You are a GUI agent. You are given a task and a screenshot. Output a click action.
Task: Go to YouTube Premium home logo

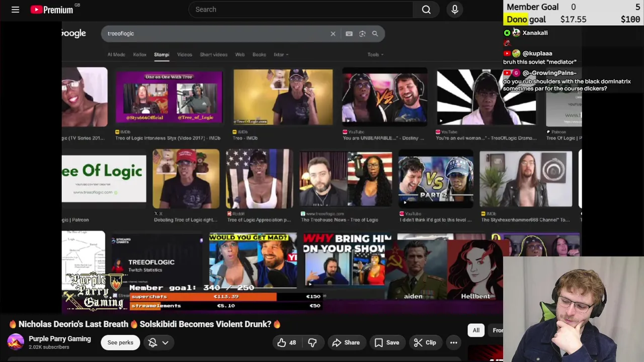52,10
